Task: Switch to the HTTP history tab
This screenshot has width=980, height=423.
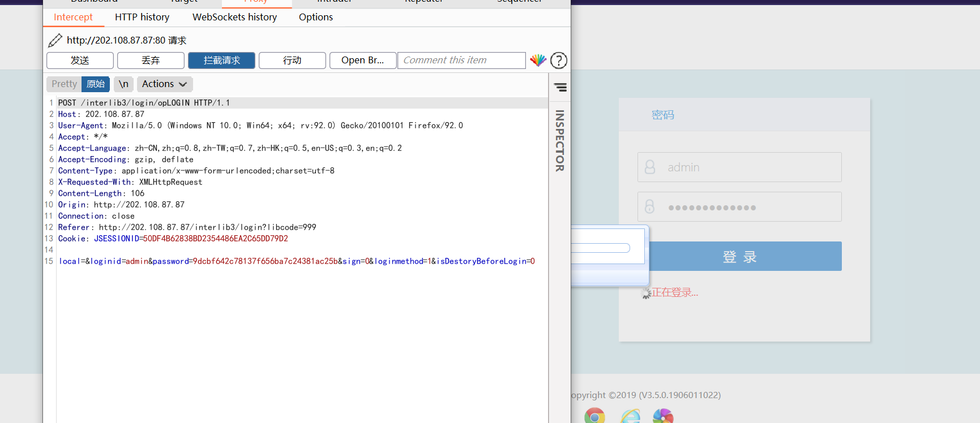Action: point(142,17)
